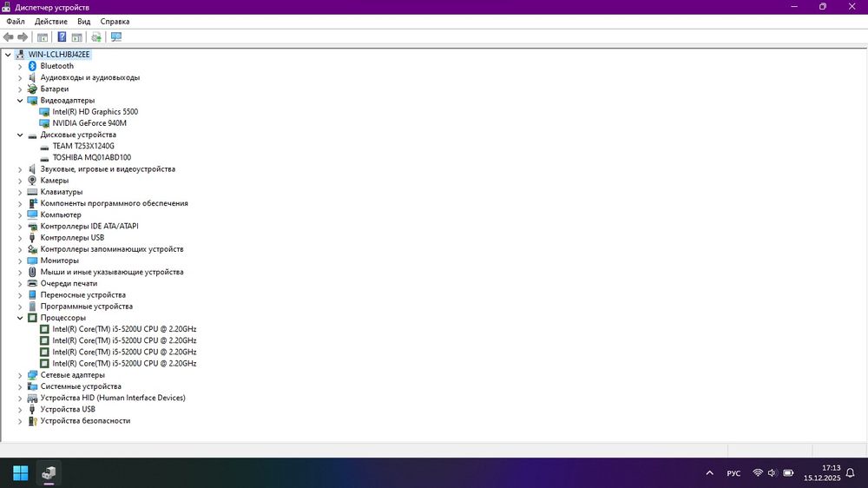
Task: Click the scan for hardware changes monitor icon
Action: [x=116, y=37]
